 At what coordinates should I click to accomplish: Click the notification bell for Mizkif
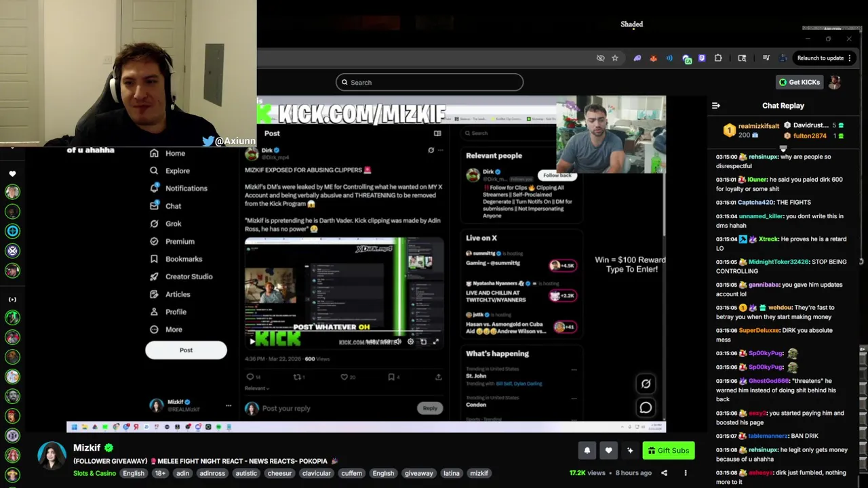click(x=587, y=450)
